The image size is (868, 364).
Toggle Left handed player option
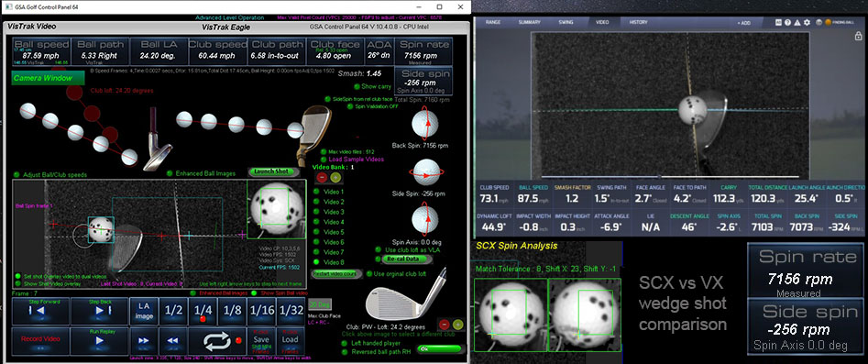tap(345, 343)
